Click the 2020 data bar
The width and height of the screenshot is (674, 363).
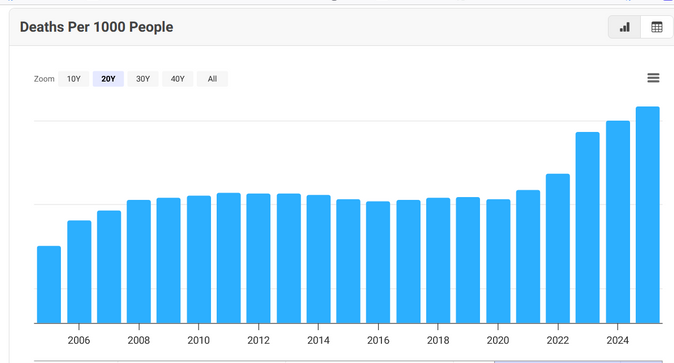(498, 261)
